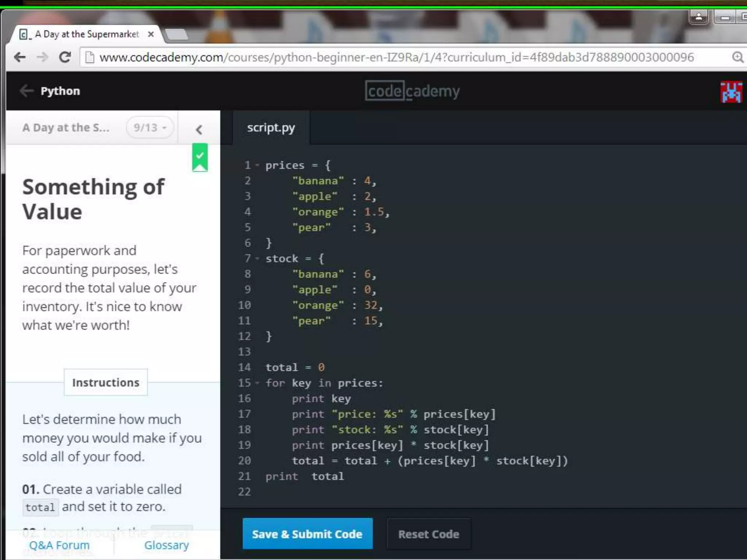Click the green checkmark bookmark badge

[200, 157]
